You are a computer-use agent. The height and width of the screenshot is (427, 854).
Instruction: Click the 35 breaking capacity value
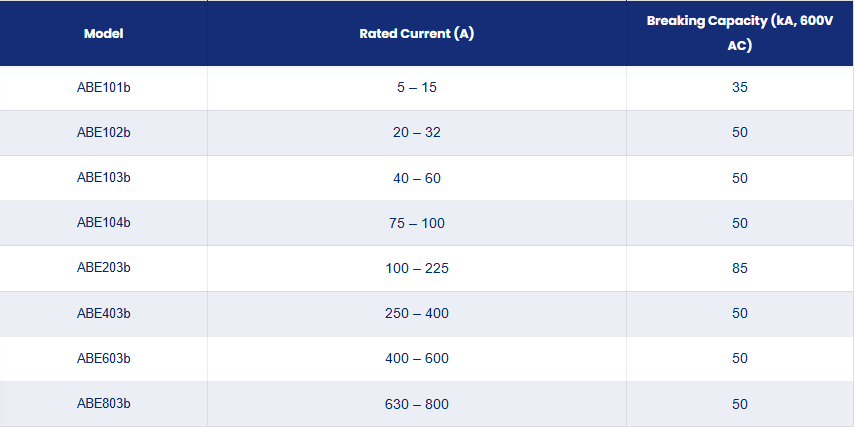[x=740, y=88]
